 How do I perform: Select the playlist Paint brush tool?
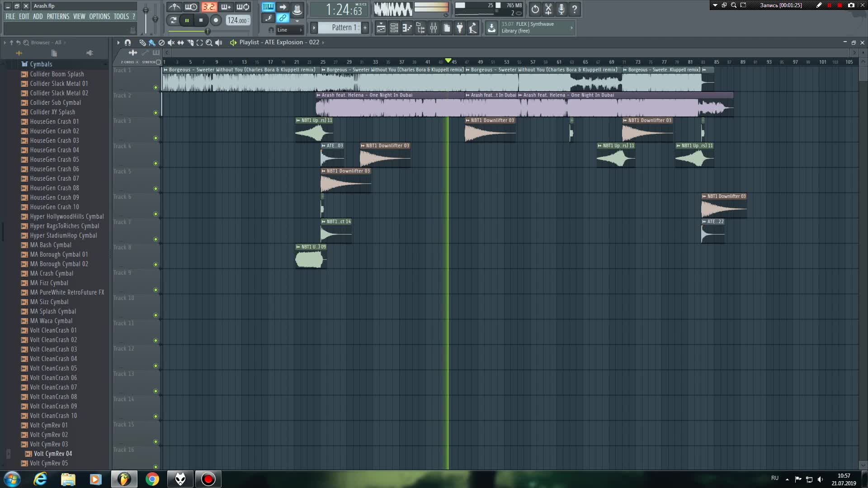152,42
